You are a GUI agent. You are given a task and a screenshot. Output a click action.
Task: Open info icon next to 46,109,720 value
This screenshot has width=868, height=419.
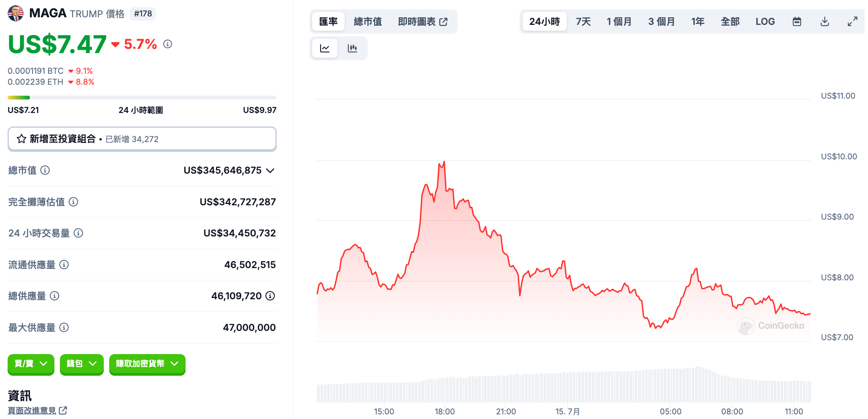tap(270, 296)
